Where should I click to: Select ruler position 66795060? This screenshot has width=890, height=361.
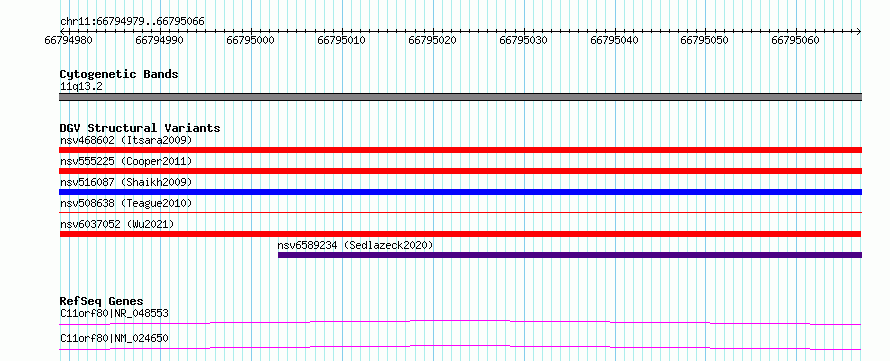coord(796,40)
